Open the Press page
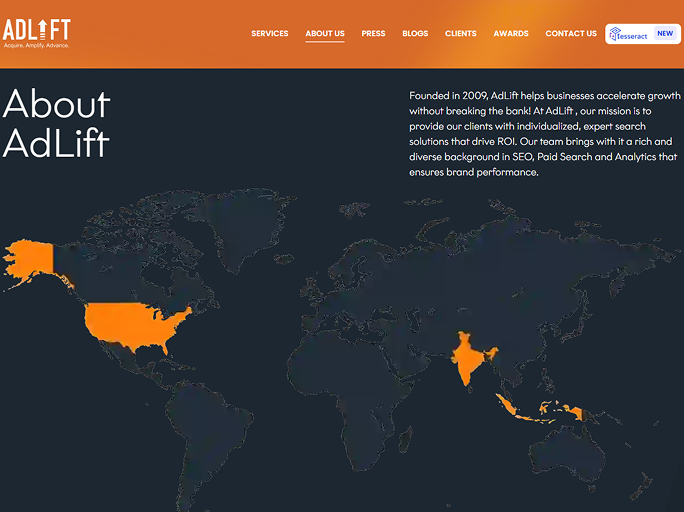 tap(373, 34)
